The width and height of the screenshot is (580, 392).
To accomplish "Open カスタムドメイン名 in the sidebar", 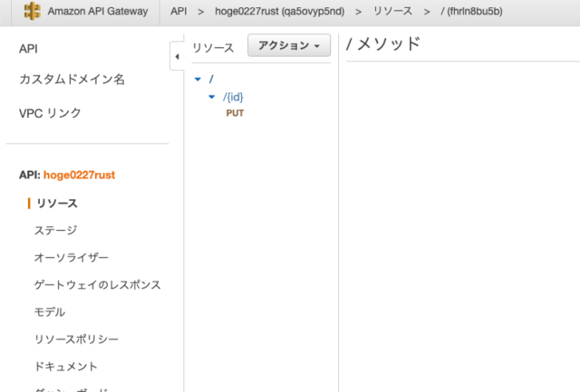I will point(72,79).
